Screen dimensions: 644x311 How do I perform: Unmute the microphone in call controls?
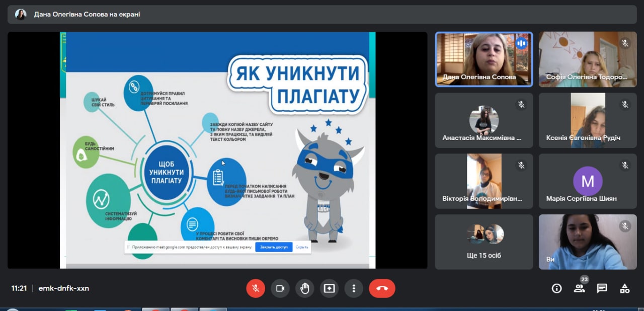[x=256, y=288]
